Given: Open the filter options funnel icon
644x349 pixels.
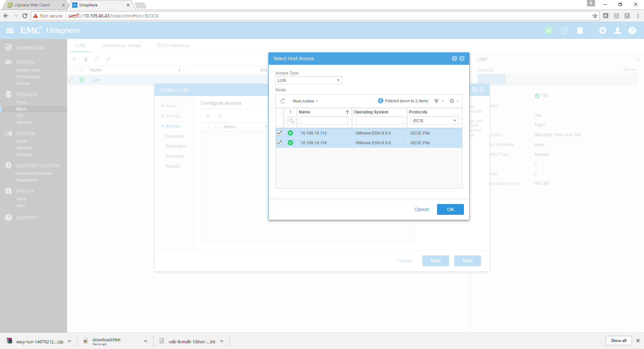Looking at the screenshot, I should (x=437, y=101).
